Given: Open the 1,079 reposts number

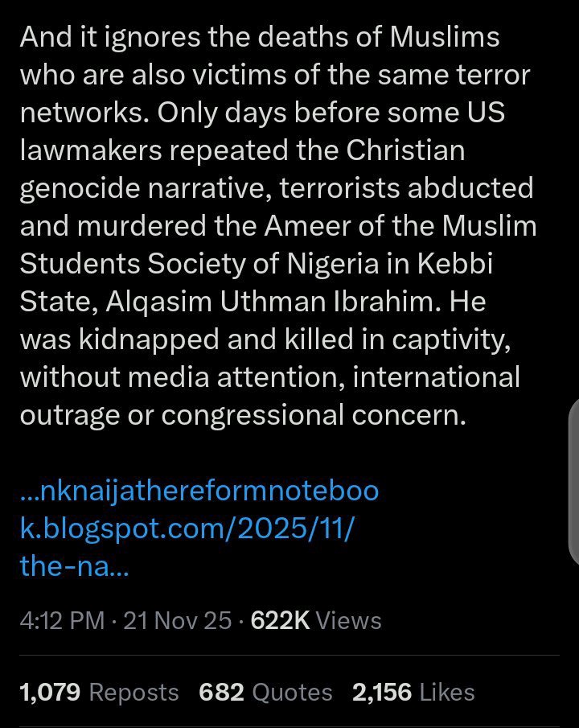Looking at the screenshot, I should (x=47, y=692).
